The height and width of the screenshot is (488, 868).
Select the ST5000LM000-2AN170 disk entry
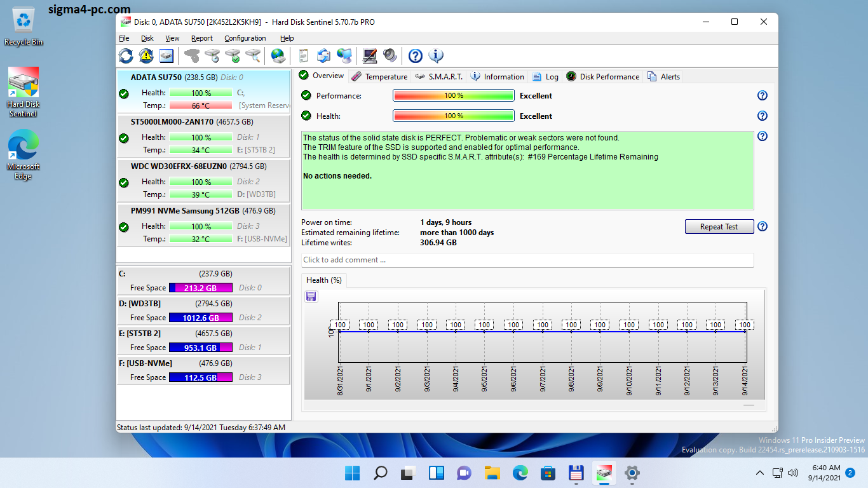pyautogui.click(x=203, y=136)
